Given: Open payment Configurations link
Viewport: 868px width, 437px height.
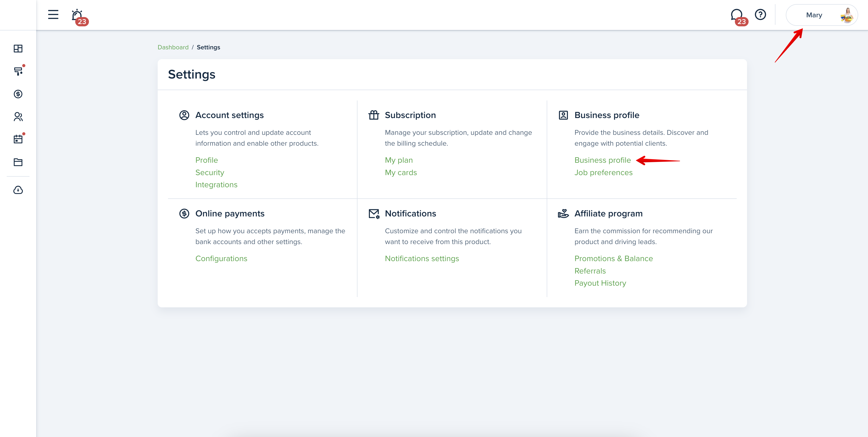Looking at the screenshot, I should pyautogui.click(x=221, y=259).
